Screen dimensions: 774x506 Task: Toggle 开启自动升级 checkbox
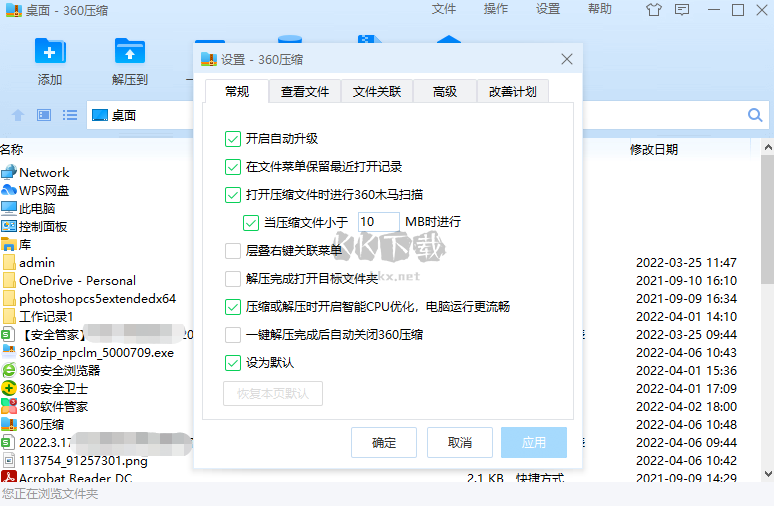coord(232,139)
